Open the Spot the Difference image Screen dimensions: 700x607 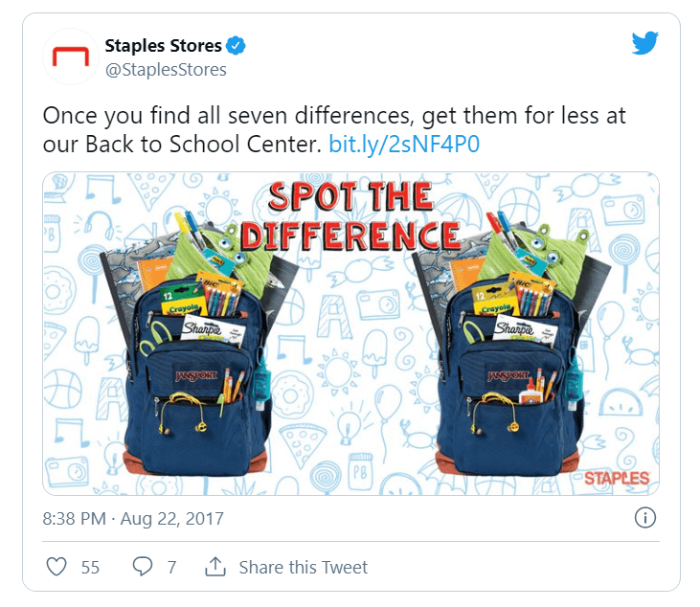tap(350, 333)
